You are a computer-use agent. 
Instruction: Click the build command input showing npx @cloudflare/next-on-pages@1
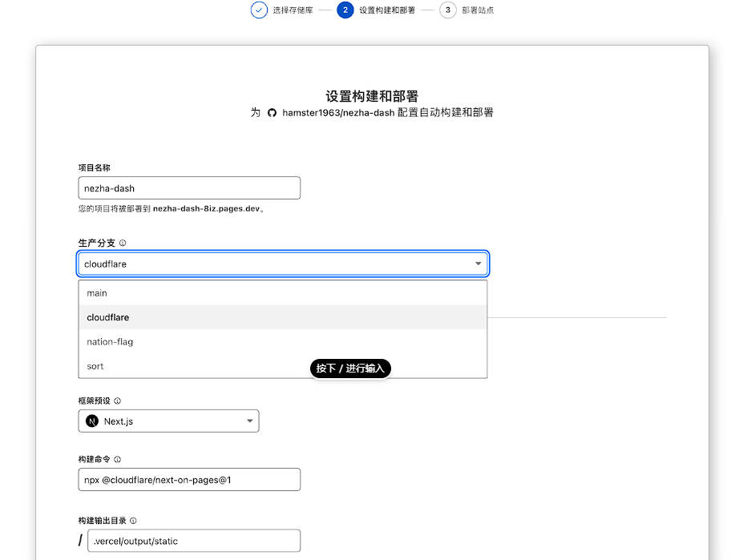(189, 479)
